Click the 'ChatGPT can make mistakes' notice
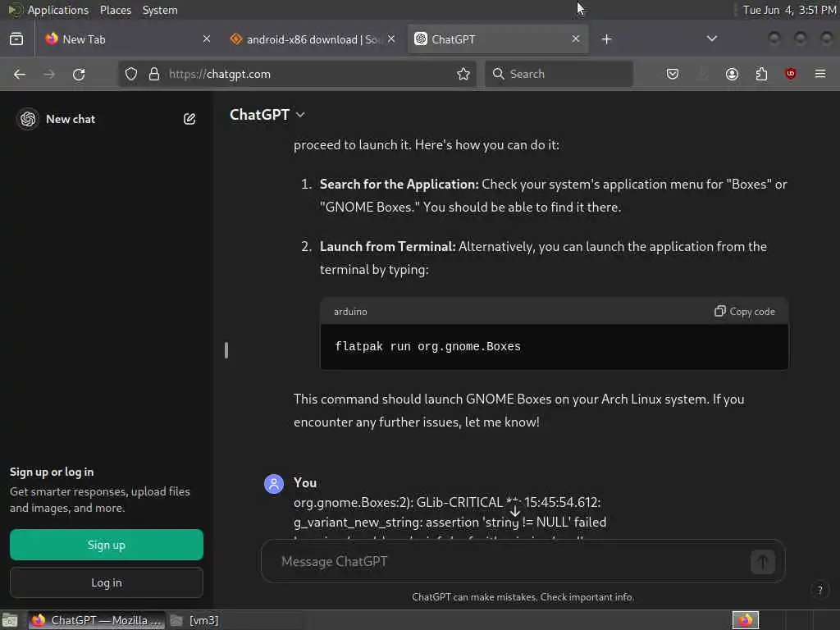 click(523, 597)
